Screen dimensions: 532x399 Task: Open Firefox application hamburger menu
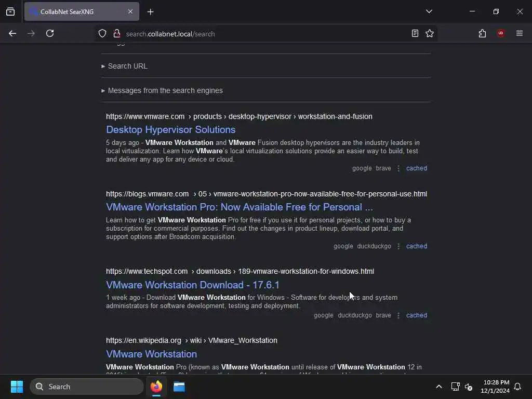tap(519, 33)
